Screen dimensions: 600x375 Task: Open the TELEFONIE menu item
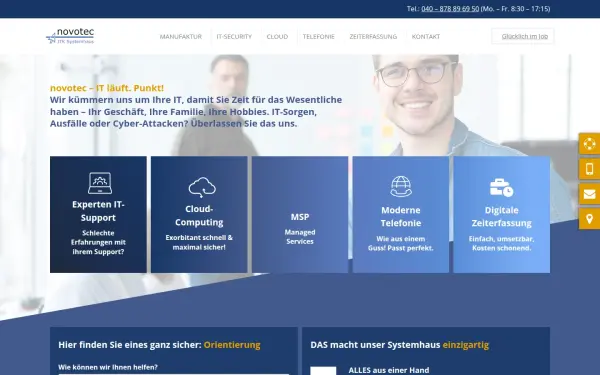(319, 36)
